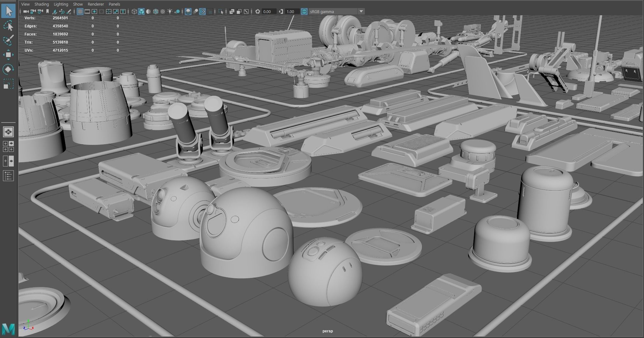The image size is (644, 338).
Task: Toggle wireframe display mode
Action: [134, 12]
